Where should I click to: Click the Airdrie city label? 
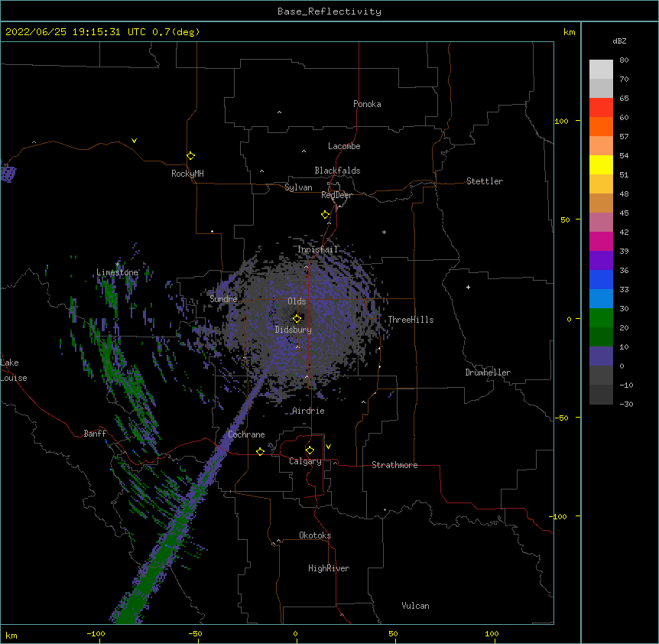pos(308,411)
